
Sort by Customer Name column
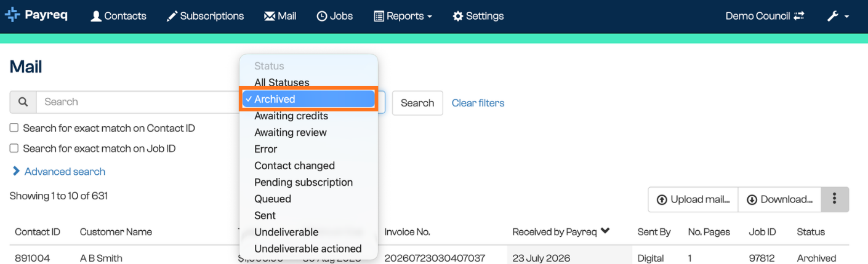116,232
